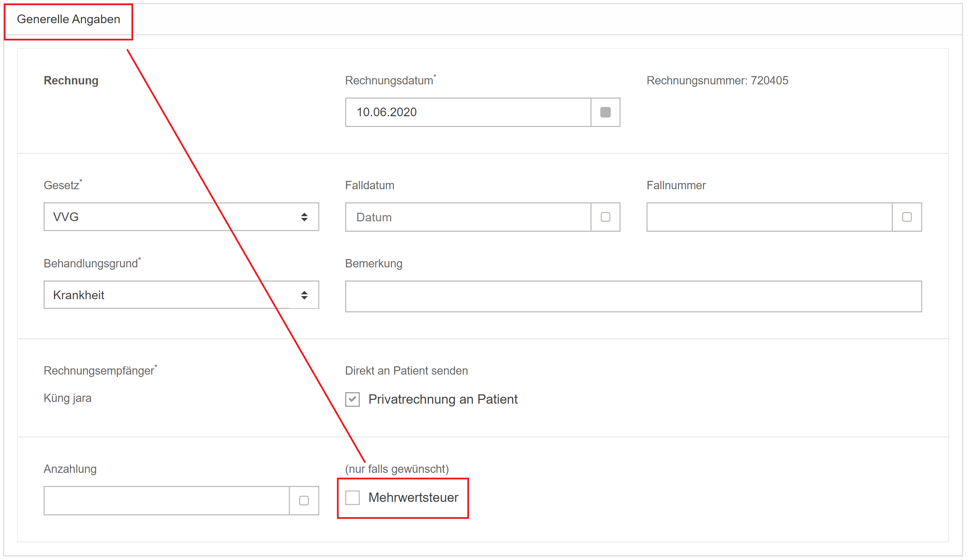Click into the Bemerkung text field
This screenshot has width=972, height=560.
tap(633, 296)
